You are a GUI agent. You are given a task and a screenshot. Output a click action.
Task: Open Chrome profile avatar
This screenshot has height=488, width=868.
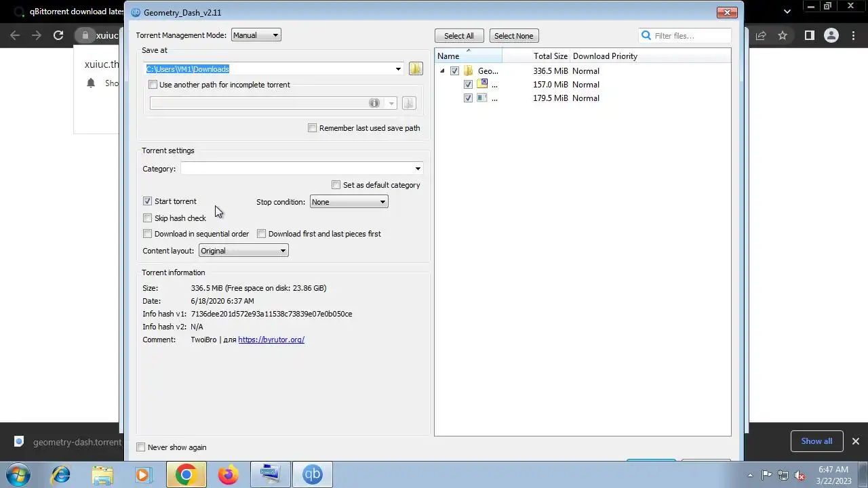[831, 35]
